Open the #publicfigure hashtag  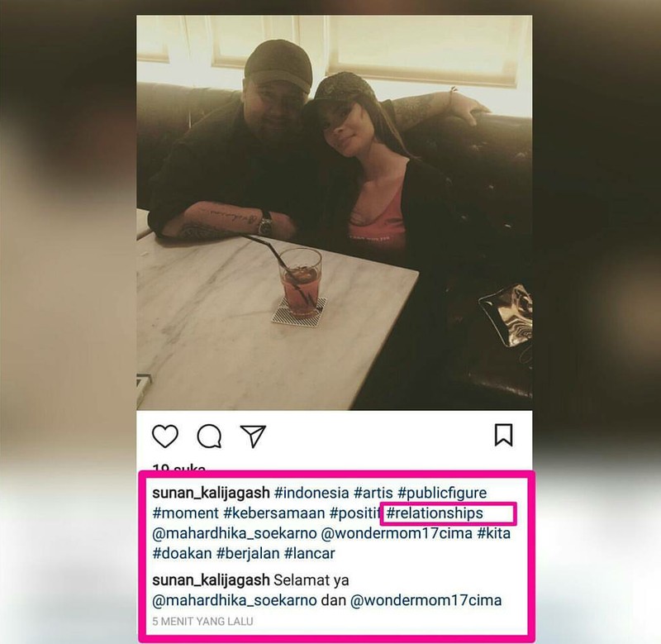(442, 493)
